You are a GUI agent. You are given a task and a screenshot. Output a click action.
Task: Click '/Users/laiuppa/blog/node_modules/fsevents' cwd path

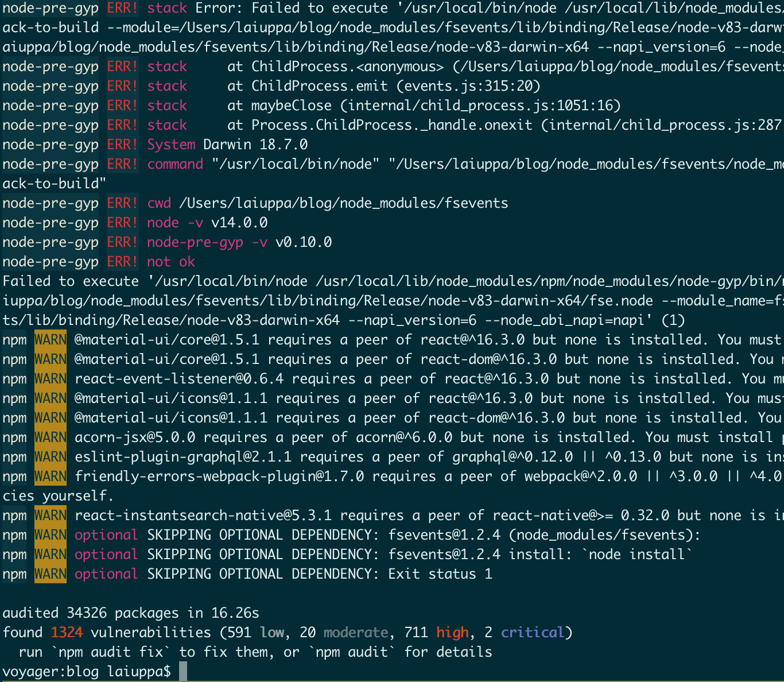click(x=344, y=203)
